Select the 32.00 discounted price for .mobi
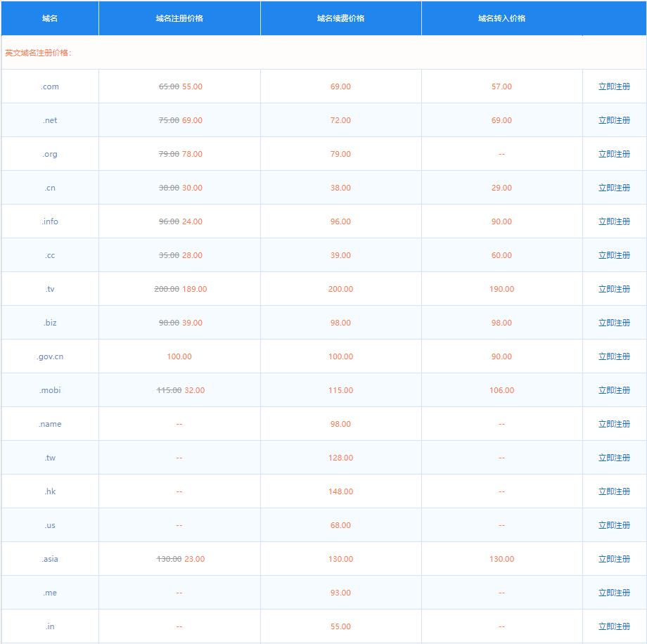The image size is (647, 644). (195, 390)
